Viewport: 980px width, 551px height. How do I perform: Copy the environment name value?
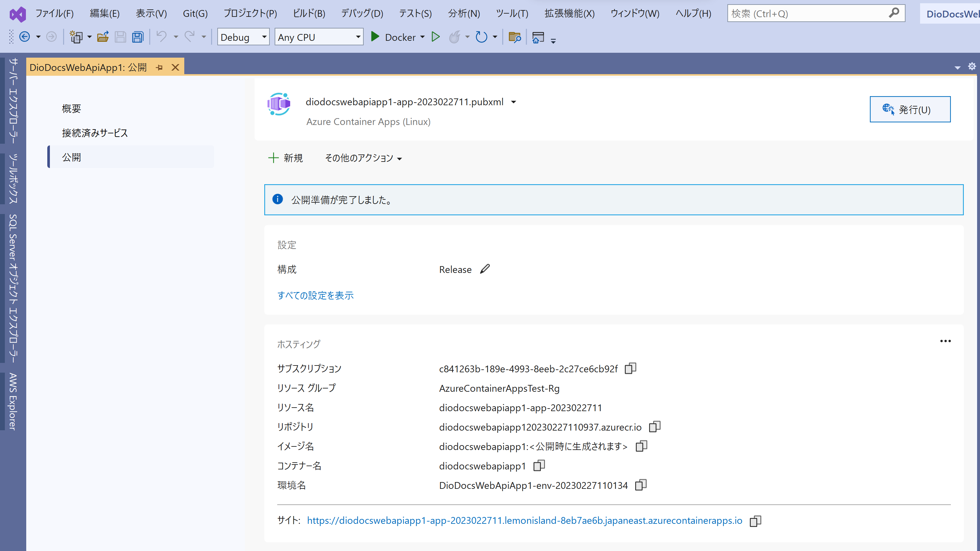(641, 484)
